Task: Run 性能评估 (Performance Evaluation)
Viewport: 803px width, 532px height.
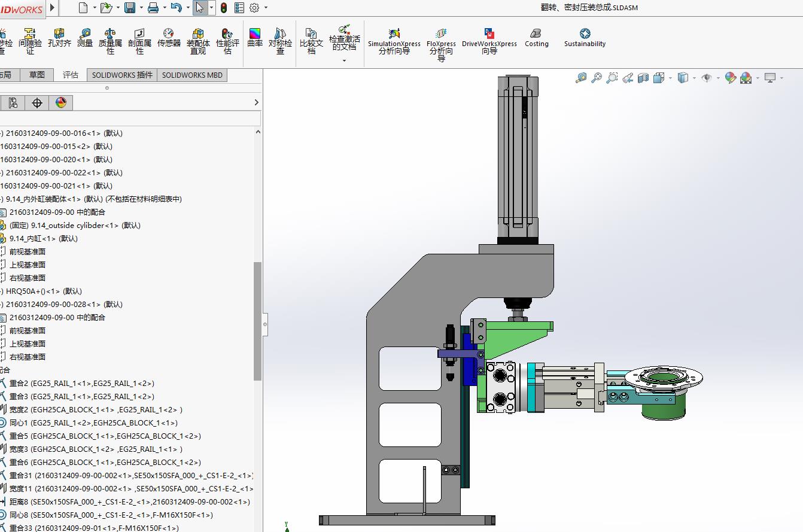Action: 227,41
